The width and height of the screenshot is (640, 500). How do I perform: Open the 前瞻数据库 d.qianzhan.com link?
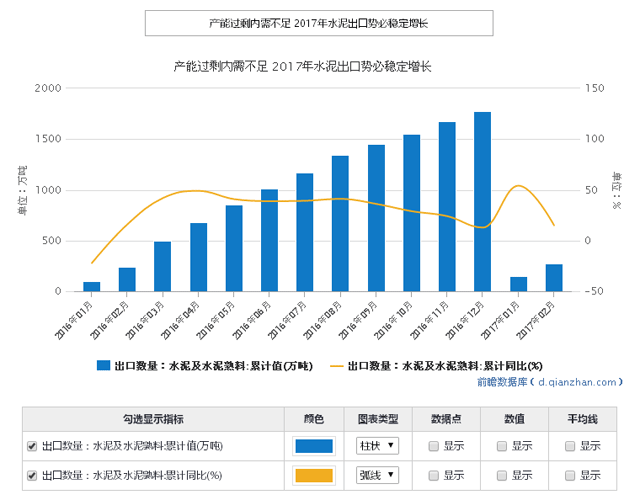550,381
